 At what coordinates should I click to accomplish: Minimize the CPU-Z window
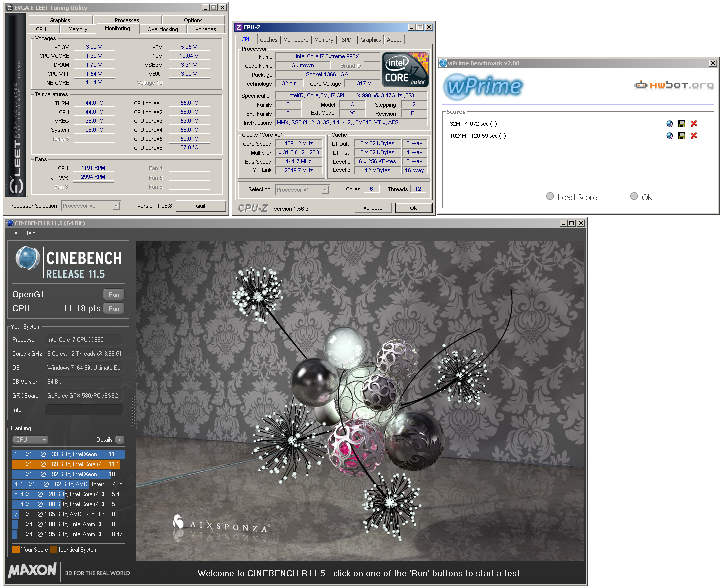pos(412,27)
